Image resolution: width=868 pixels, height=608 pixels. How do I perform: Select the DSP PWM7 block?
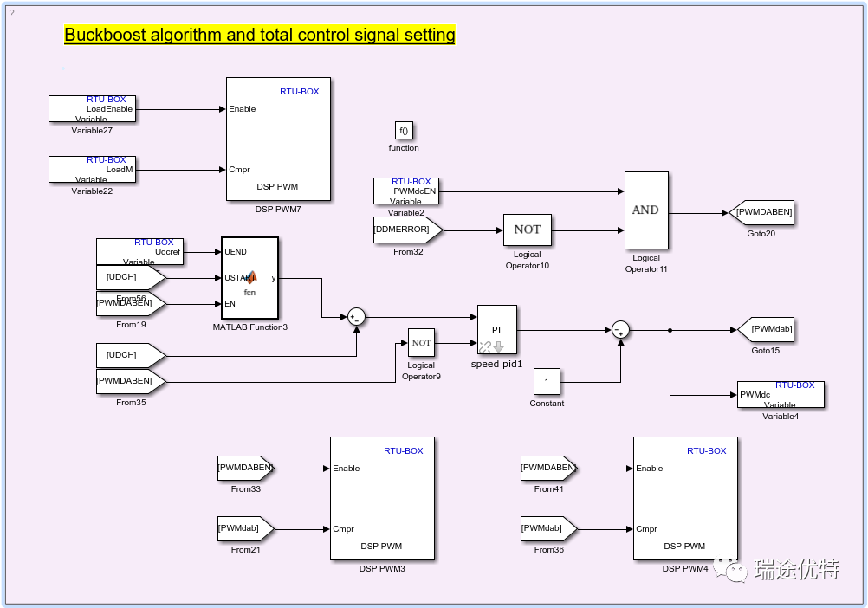278,139
